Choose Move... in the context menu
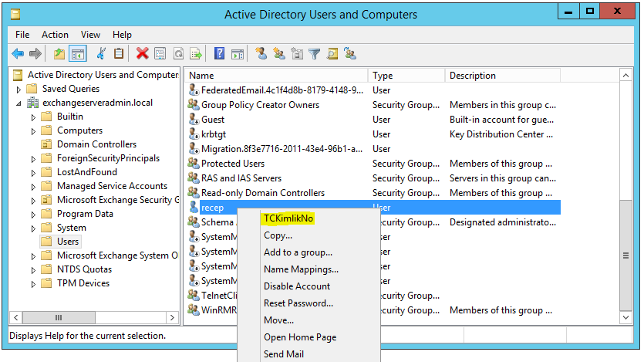This screenshot has height=362, width=644. pyautogui.click(x=279, y=320)
